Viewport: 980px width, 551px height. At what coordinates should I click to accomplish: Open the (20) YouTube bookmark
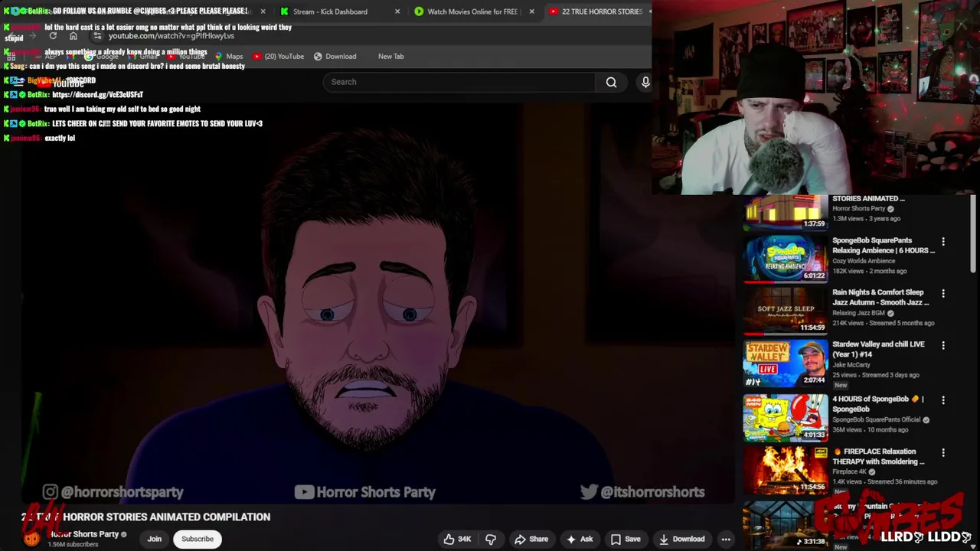pyautogui.click(x=278, y=56)
